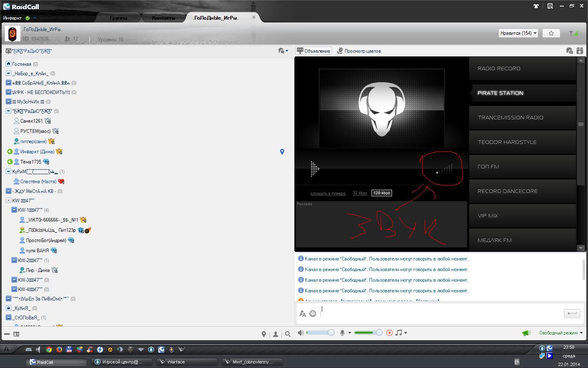Switch to the Контакты tab
The image size is (588, 368).
pos(163,18)
